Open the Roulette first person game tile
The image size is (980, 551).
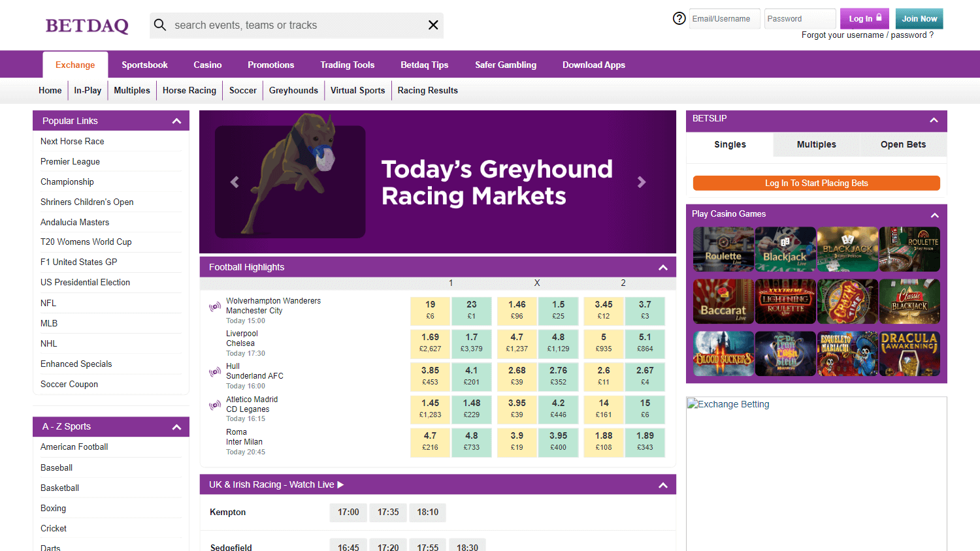point(909,249)
